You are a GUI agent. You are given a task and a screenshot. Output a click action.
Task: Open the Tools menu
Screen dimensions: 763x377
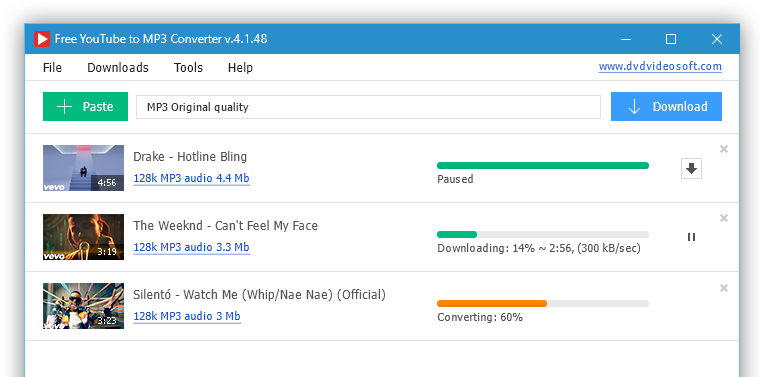click(x=188, y=68)
